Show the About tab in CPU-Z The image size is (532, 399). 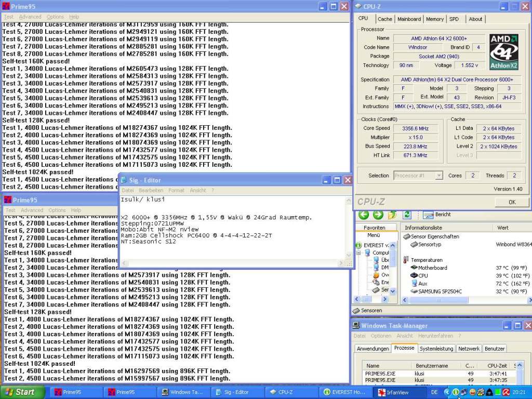click(x=475, y=19)
